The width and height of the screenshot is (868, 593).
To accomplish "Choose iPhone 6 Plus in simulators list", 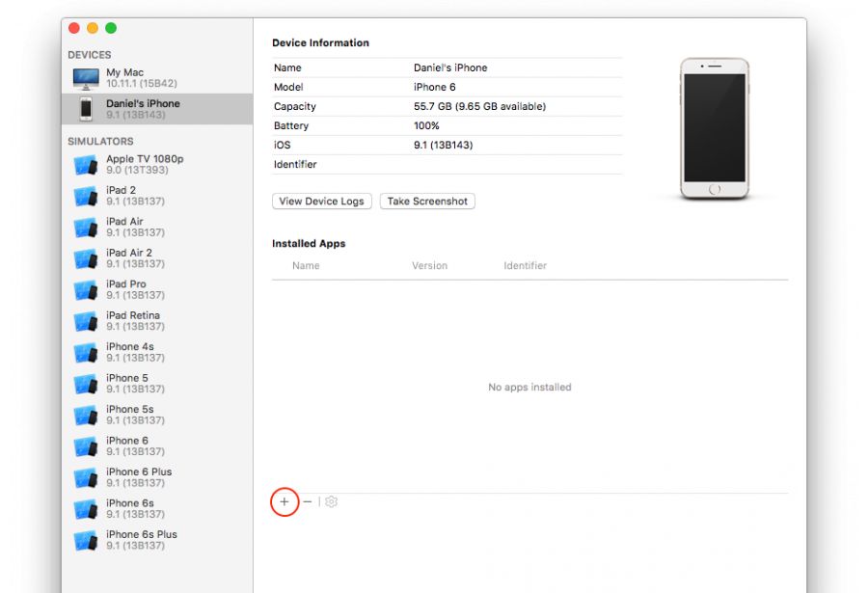I will (x=139, y=477).
